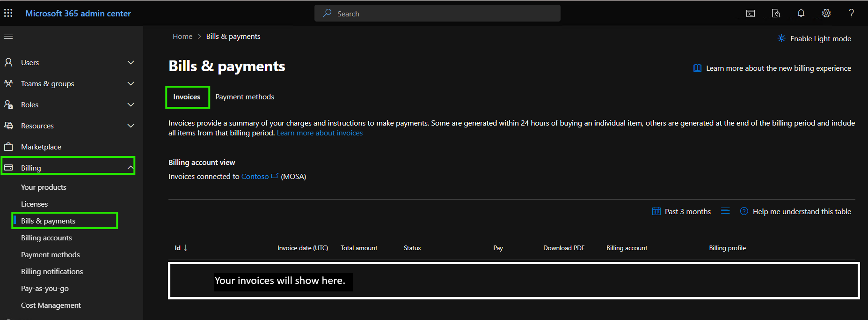The width and height of the screenshot is (868, 320).
Task: Click the help circle icon beside table help
Action: [744, 211]
